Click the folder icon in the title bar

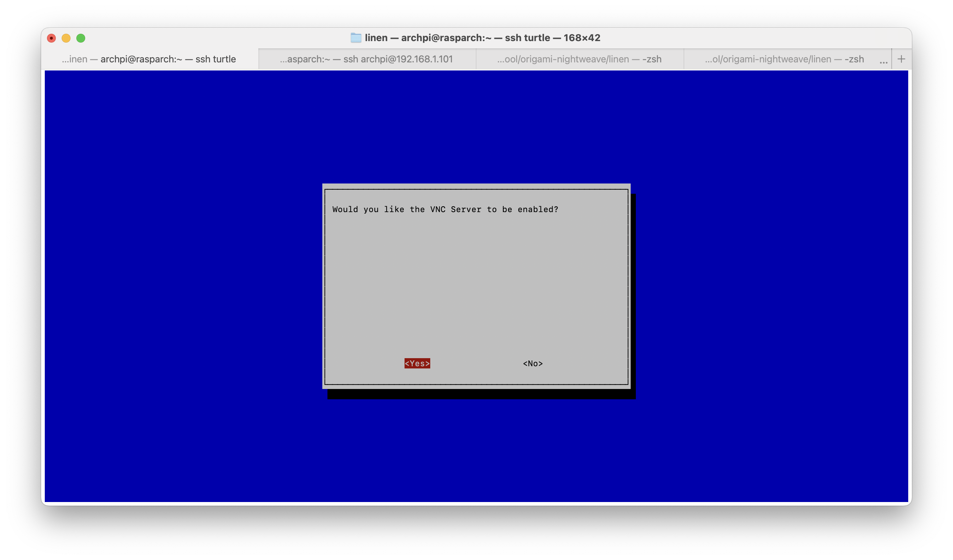pos(356,38)
